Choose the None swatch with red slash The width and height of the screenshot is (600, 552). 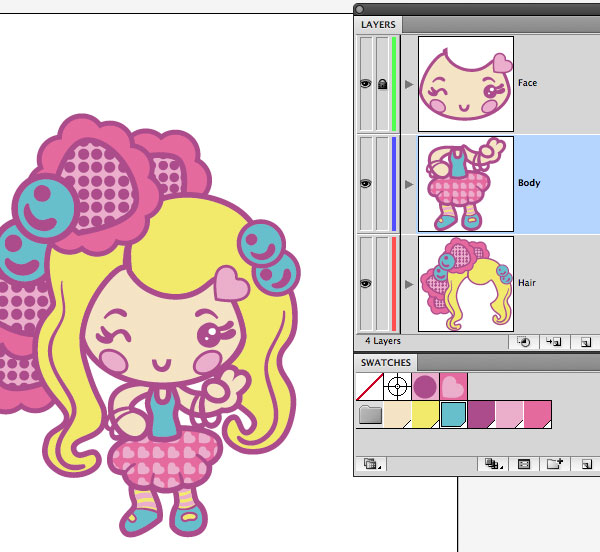click(370, 387)
